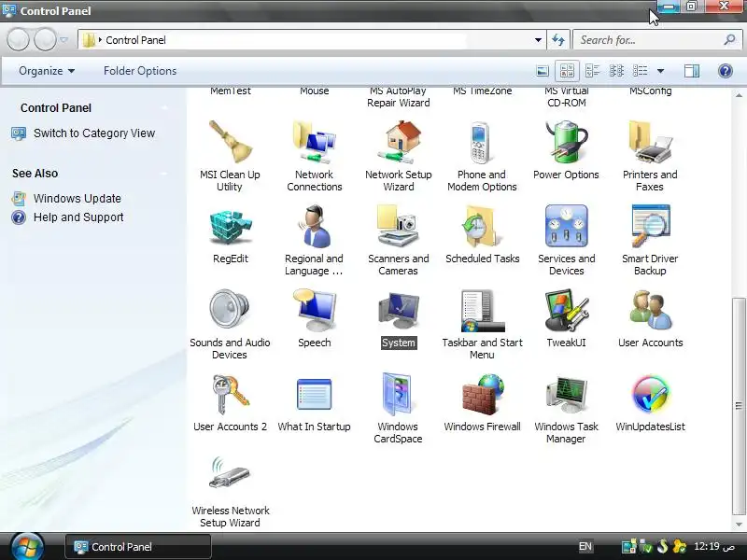The image size is (747, 560).
Task: Open Scanners and Cameras
Action: coord(399,240)
